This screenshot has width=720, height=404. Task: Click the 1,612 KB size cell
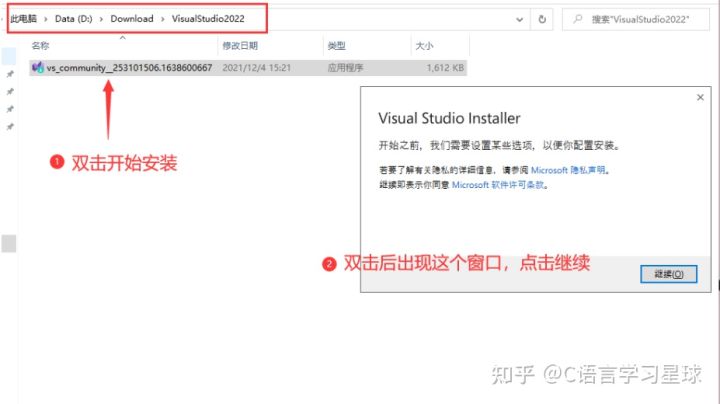tap(445, 68)
